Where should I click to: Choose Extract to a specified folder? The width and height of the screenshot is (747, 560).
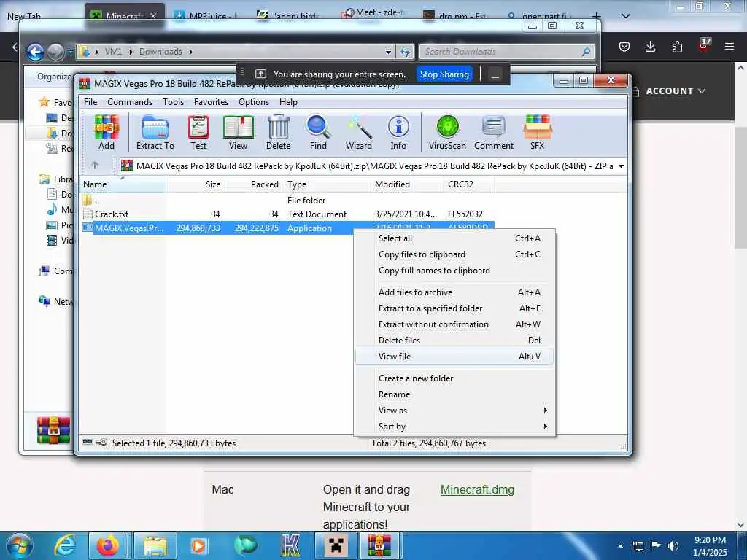454,308
